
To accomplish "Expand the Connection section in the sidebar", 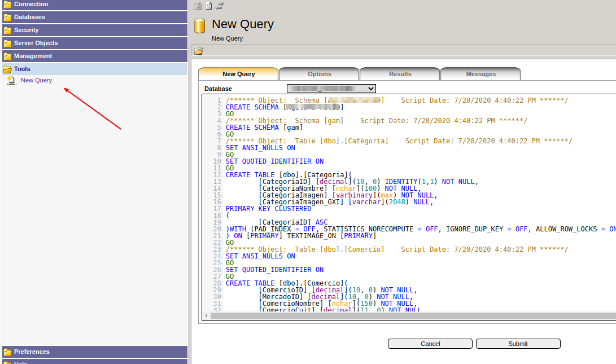I will tap(95, 5).
